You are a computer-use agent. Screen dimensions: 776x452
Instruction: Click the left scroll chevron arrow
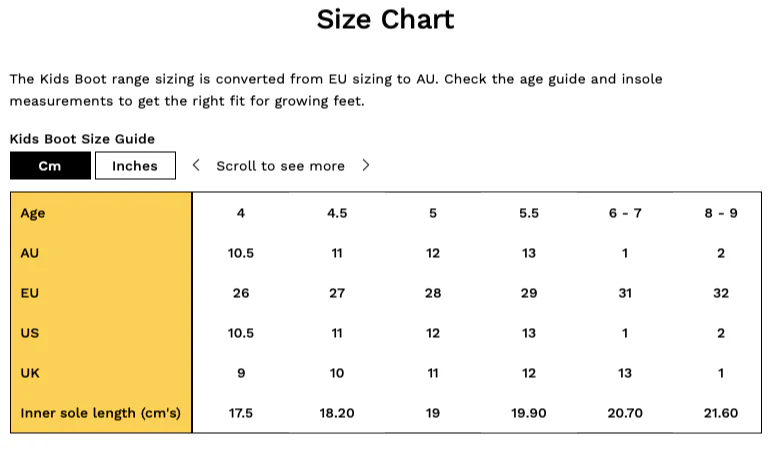coord(196,165)
